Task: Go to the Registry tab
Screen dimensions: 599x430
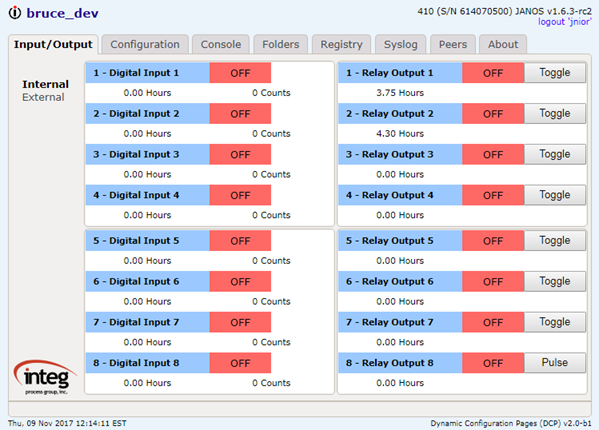Action: point(341,44)
